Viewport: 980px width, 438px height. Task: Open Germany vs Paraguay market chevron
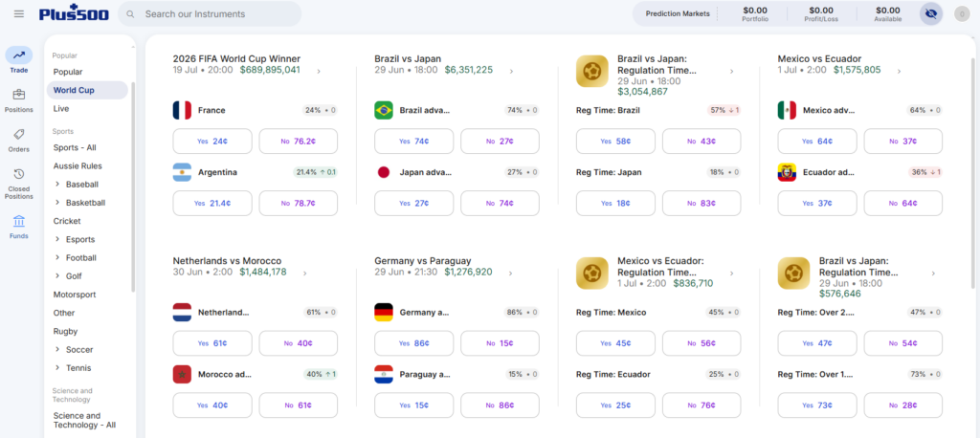511,274
